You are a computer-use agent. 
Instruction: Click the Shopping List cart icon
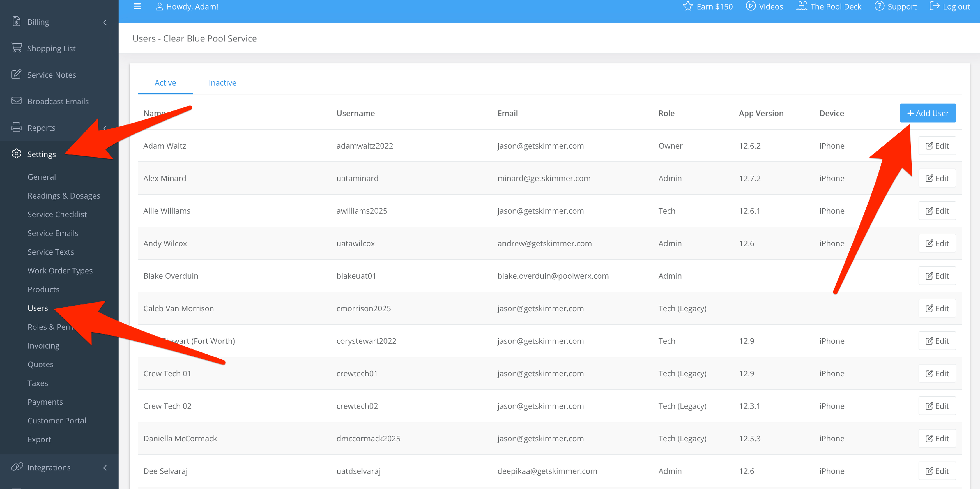click(x=16, y=48)
